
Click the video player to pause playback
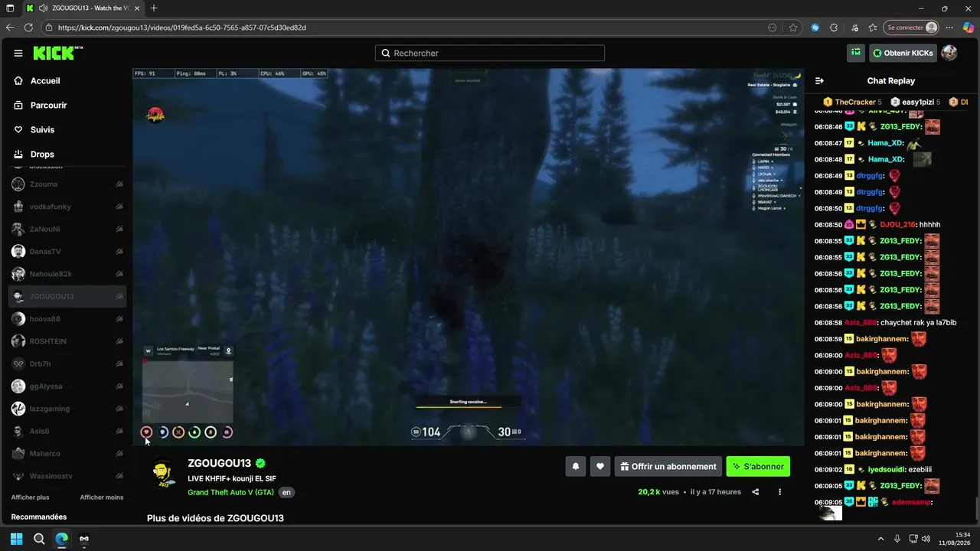(468, 257)
